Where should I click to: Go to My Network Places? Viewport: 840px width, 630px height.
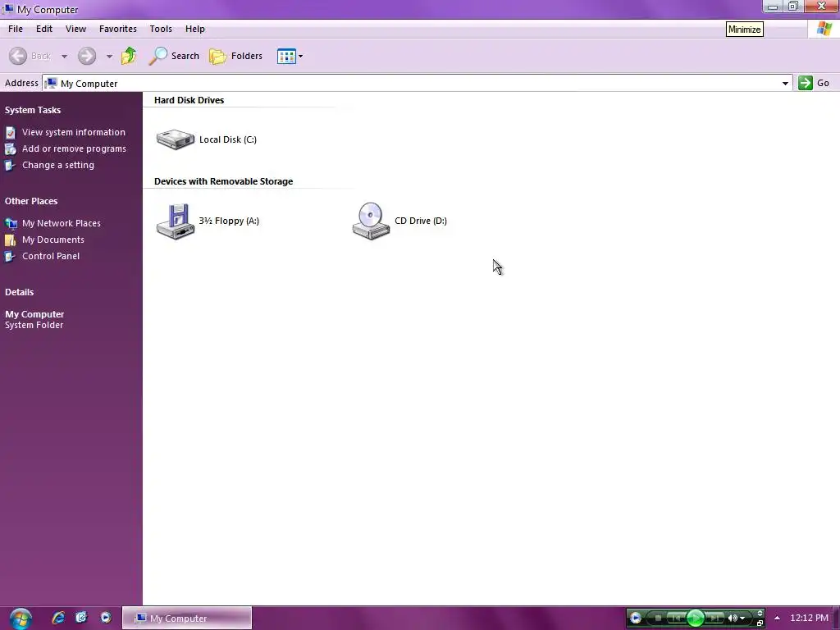(x=61, y=223)
